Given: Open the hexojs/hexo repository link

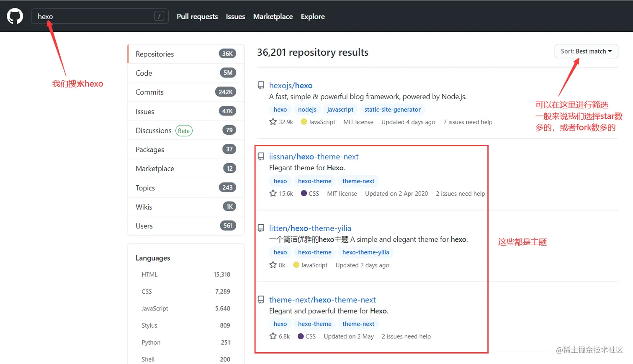Looking at the screenshot, I should click(291, 85).
